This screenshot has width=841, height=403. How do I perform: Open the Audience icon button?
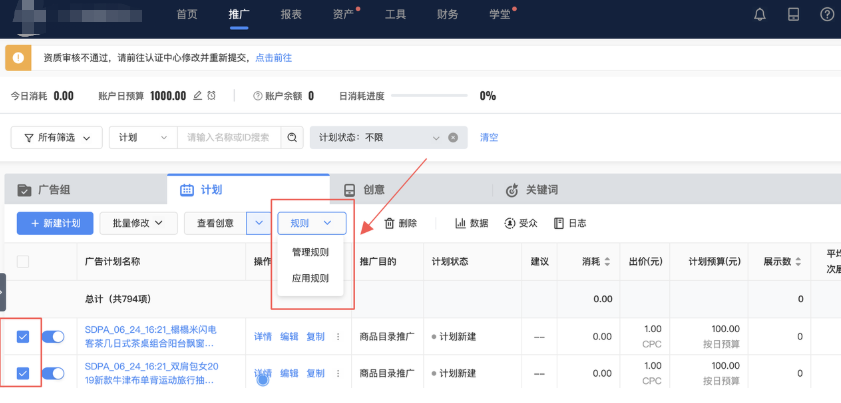(521, 223)
